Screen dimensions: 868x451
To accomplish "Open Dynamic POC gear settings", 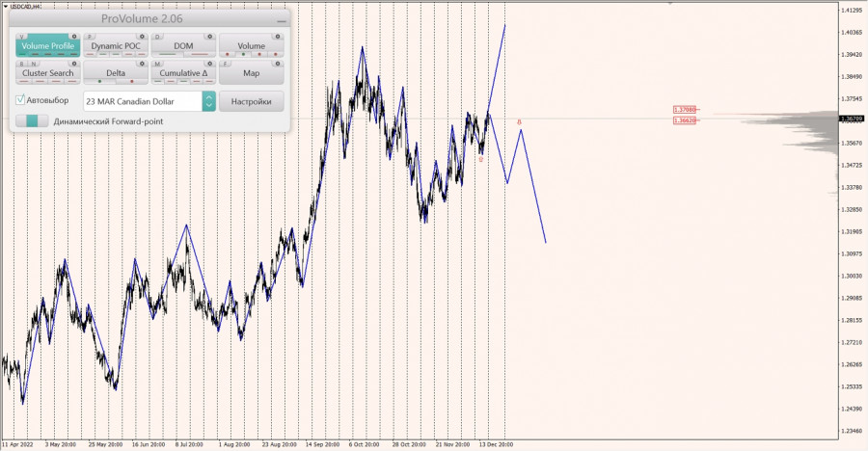I will point(142,37).
